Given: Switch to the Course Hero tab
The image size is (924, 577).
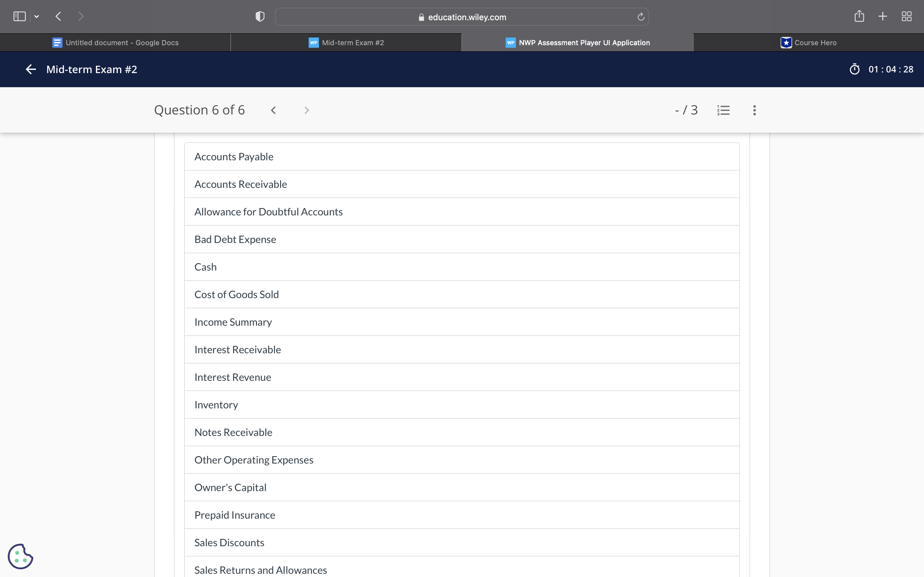Looking at the screenshot, I should [808, 43].
